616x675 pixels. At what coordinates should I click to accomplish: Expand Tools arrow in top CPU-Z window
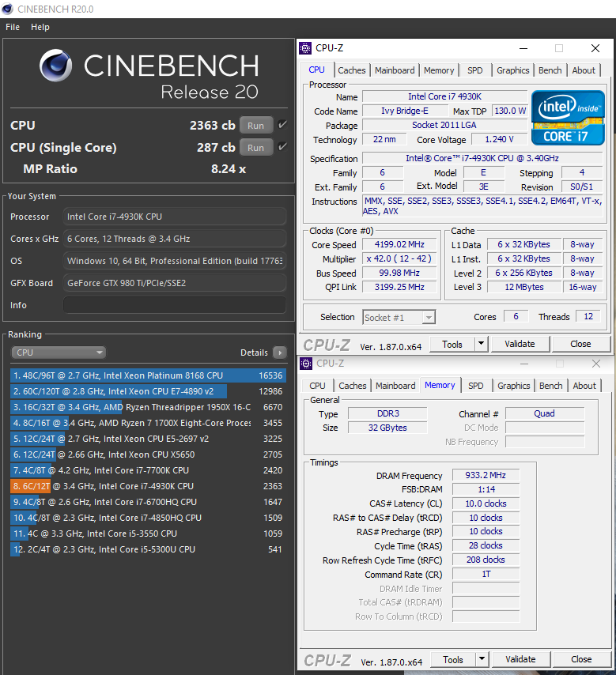coord(481,344)
